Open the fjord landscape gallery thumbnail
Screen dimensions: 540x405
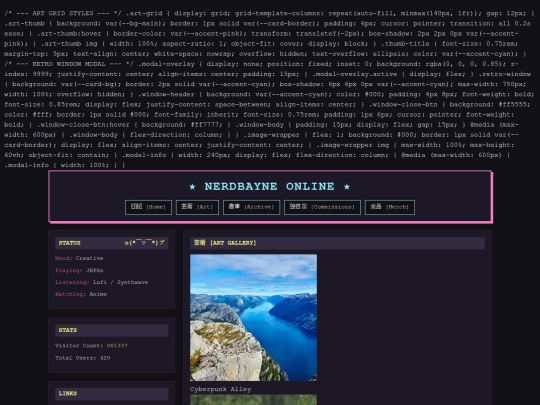(253, 318)
